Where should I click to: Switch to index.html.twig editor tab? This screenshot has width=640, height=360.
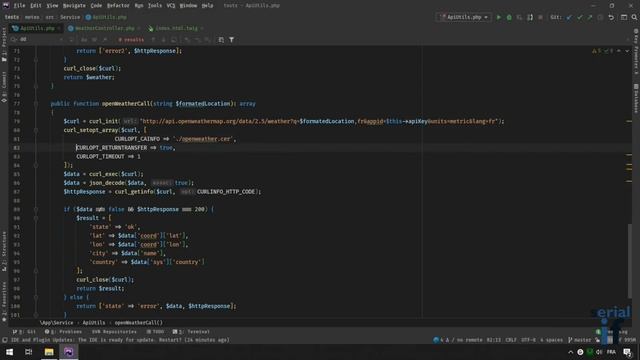(176, 28)
